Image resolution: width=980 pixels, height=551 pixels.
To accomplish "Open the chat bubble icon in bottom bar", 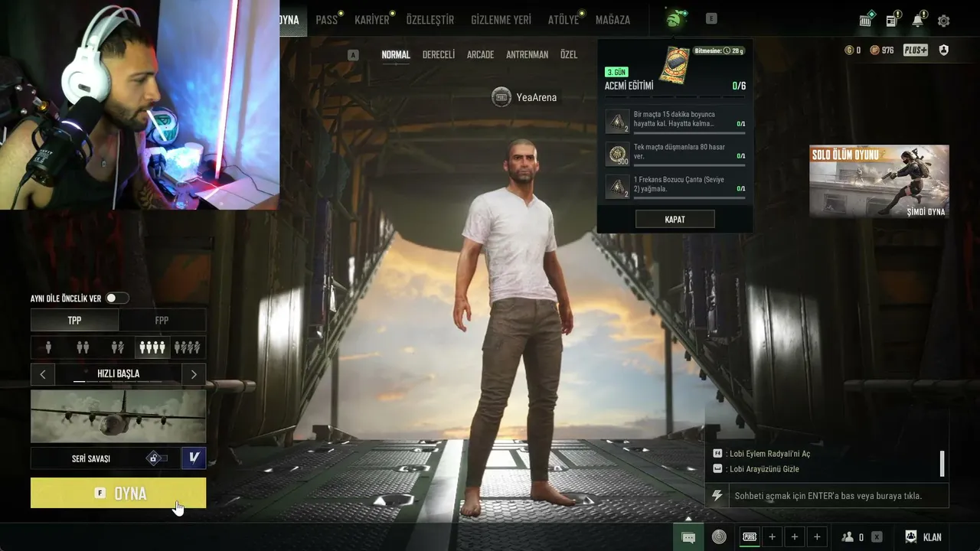I will click(x=688, y=537).
